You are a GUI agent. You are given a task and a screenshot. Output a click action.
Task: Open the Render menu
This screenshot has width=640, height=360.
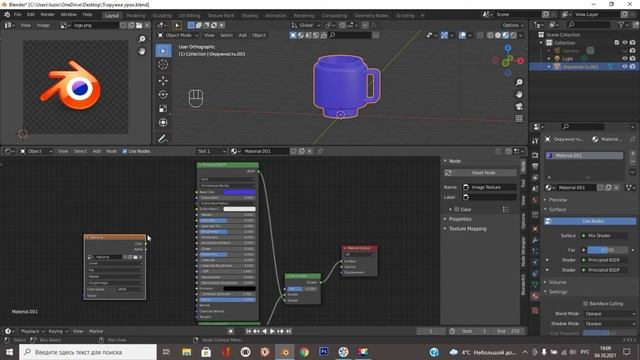pos(47,15)
